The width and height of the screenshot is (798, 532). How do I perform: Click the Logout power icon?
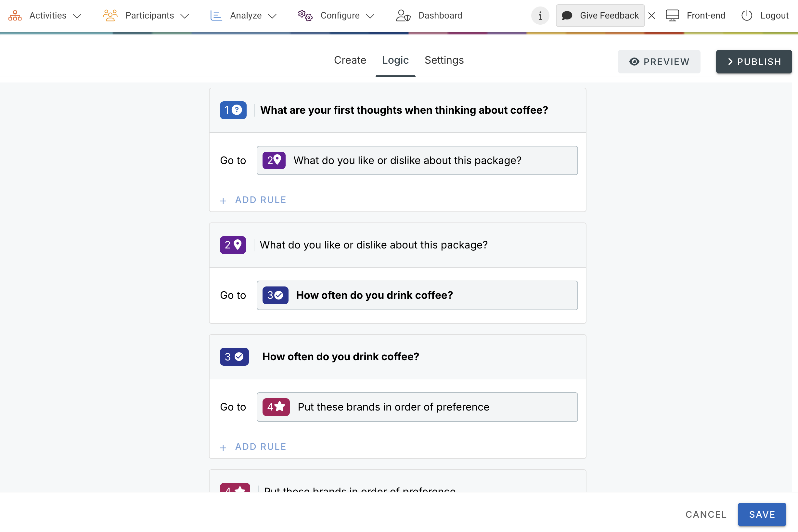coord(746,16)
